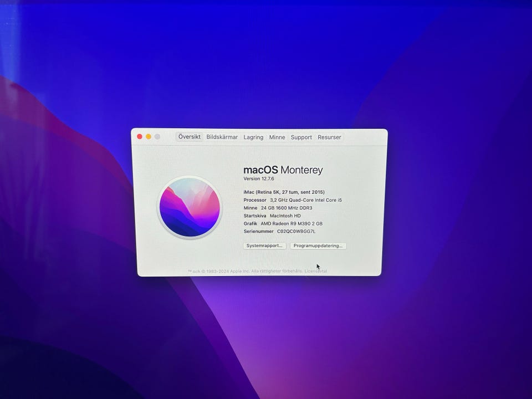Click the Version 12.7.6 text

point(259,178)
